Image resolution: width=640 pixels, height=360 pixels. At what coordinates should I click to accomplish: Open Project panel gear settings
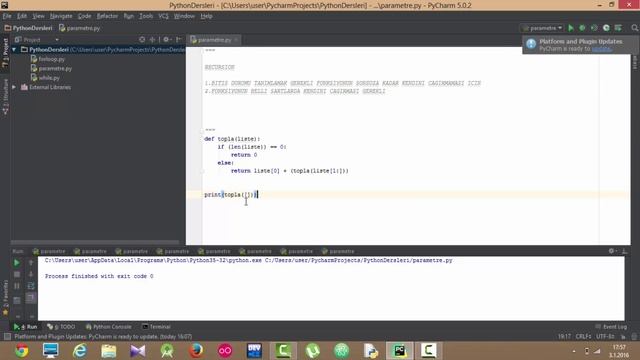(167, 40)
